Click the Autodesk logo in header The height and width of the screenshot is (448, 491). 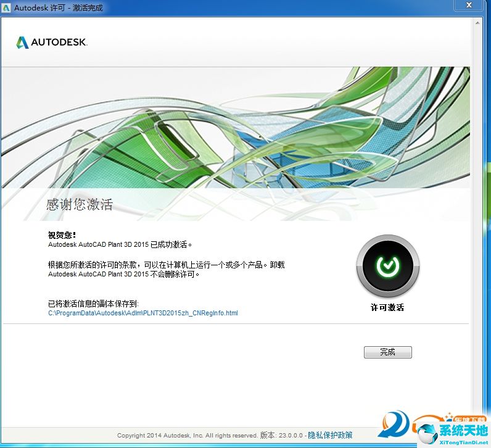point(52,43)
